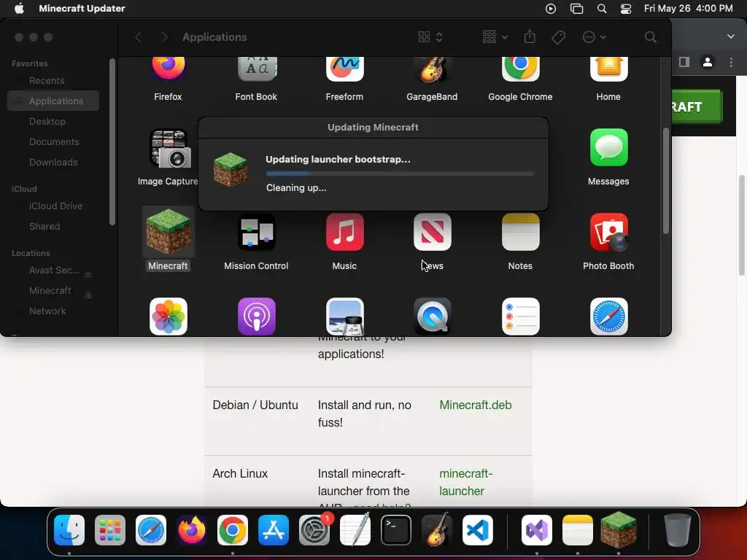Open GarageBand in the Applications folder
The height and width of the screenshot is (560, 747).
click(x=432, y=69)
